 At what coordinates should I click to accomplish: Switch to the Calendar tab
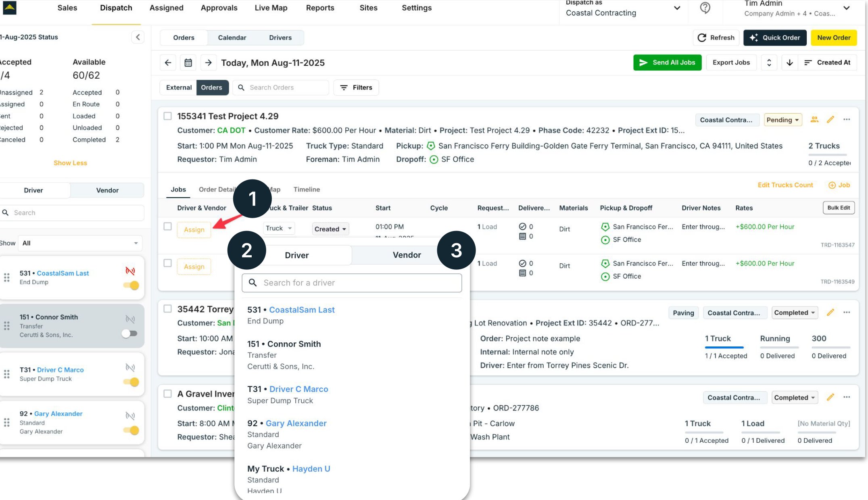(x=232, y=37)
